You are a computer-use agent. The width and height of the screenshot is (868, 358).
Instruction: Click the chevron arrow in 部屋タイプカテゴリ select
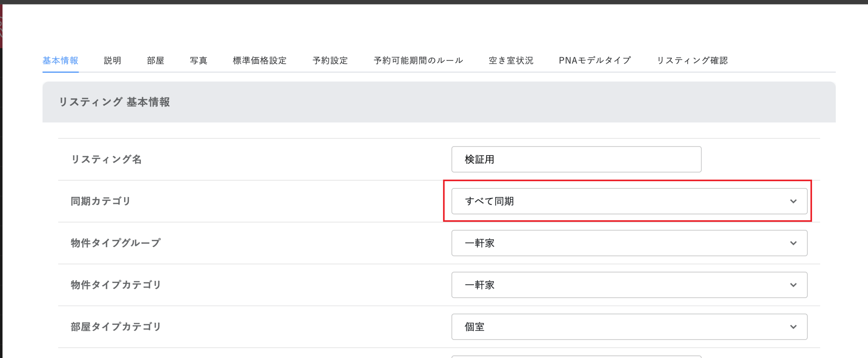coord(793,327)
